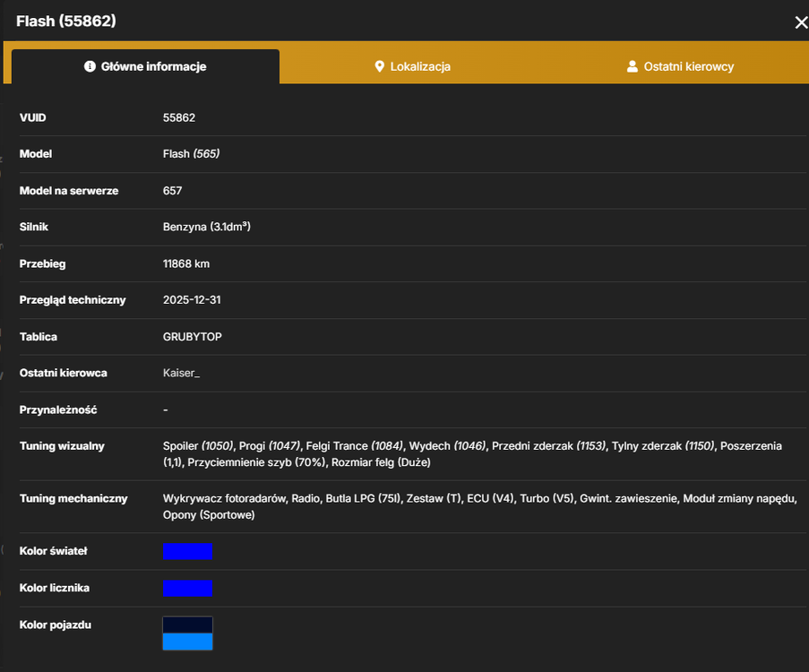This screenshot has width=809, height=672.
Task: Click the plate value GRUBYTOP
Action: point(193,337)
